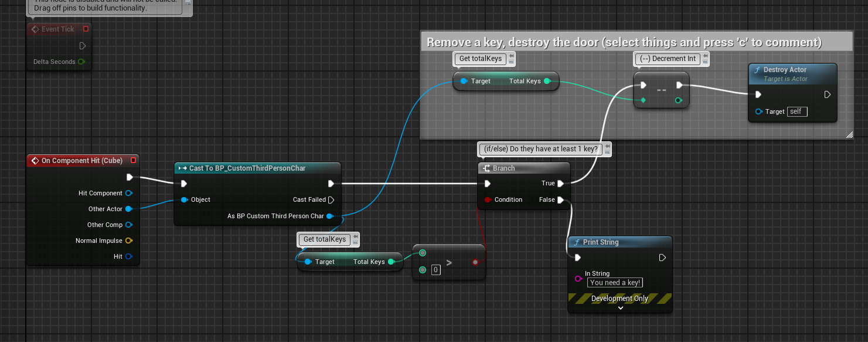The width and height of the screenshot is (868, 342).
Task: Click the upper Get totalKeys Target pin
Action: pos(464,81)
